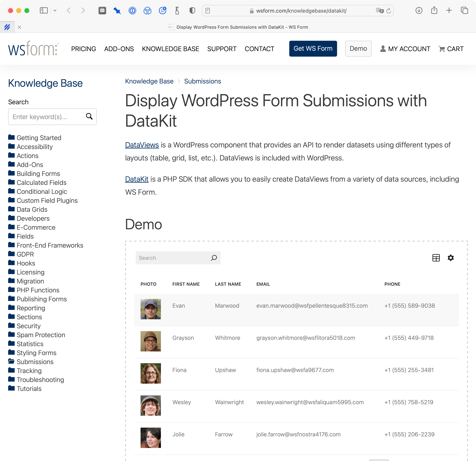The height and width of the screenshot is (461, 476).
Task: Go forward with the browser forward arrow
Action: pos(83,10)
